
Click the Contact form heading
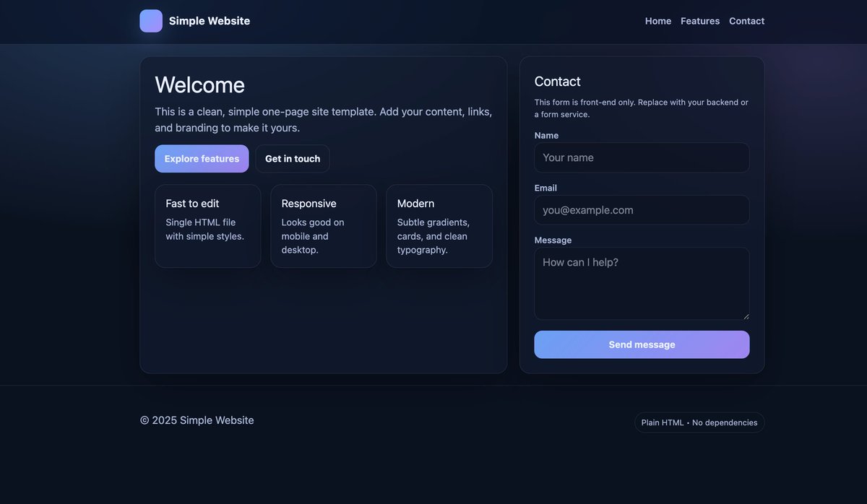pos(557,82)
